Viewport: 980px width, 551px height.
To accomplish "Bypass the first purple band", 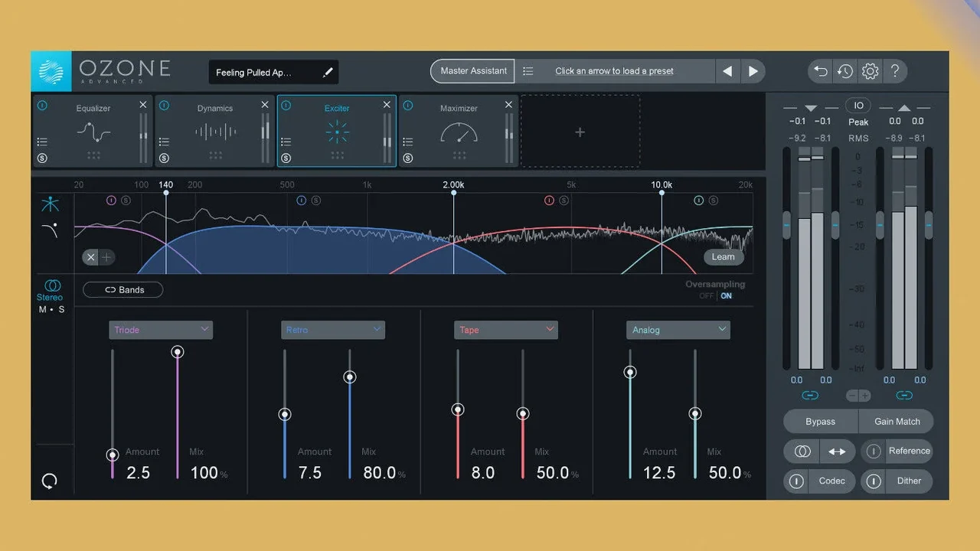I will point(111,201).
